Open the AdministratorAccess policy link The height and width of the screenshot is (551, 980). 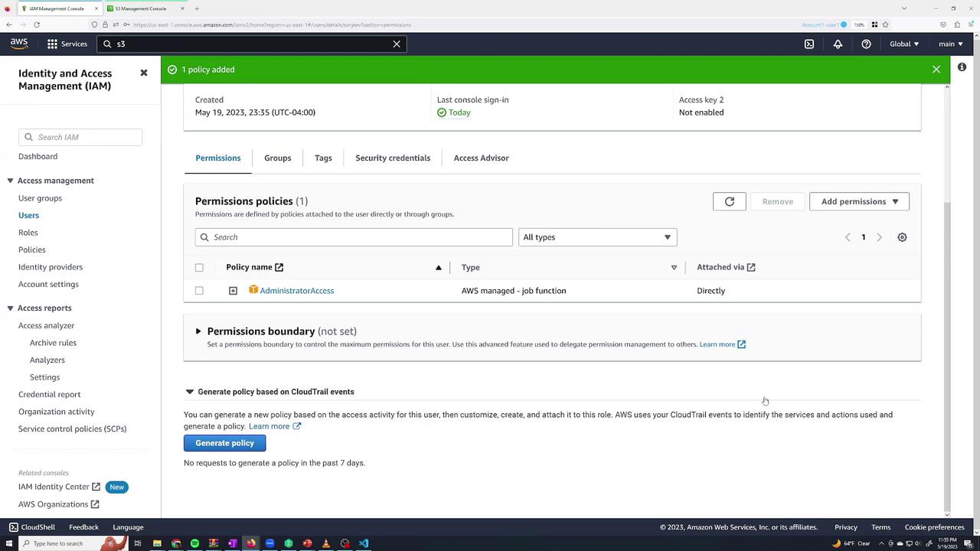point(296,291)
